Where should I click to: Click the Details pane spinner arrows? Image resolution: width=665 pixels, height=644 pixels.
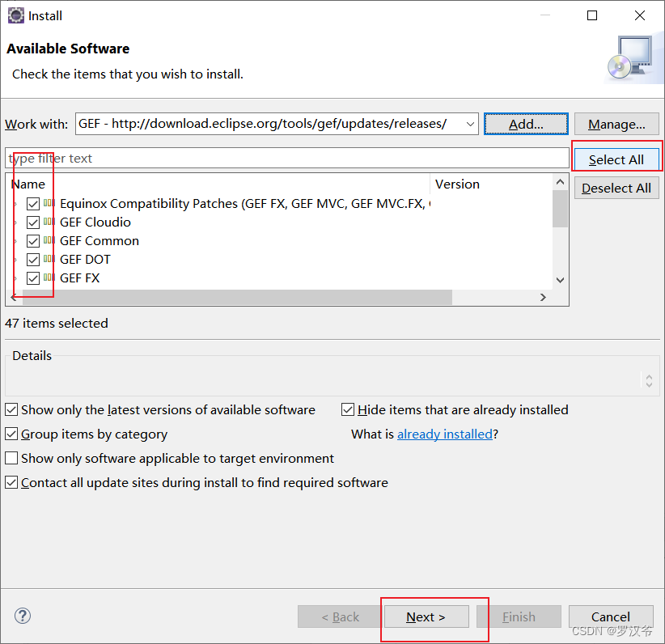coord(649,380)
